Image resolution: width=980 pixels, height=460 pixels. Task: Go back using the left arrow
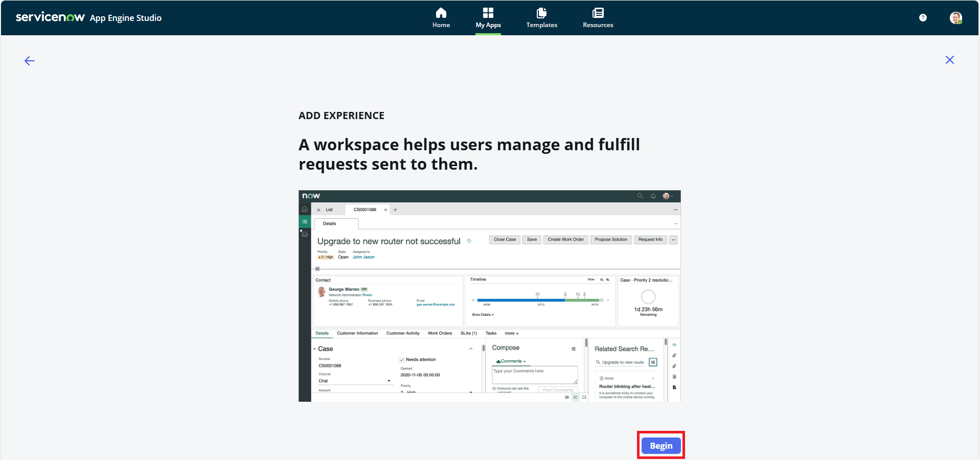30,61
